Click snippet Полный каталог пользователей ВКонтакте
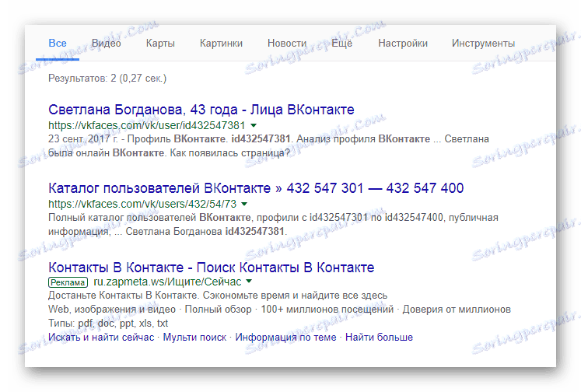Screen dimensions: 581x392 [149, 218]
